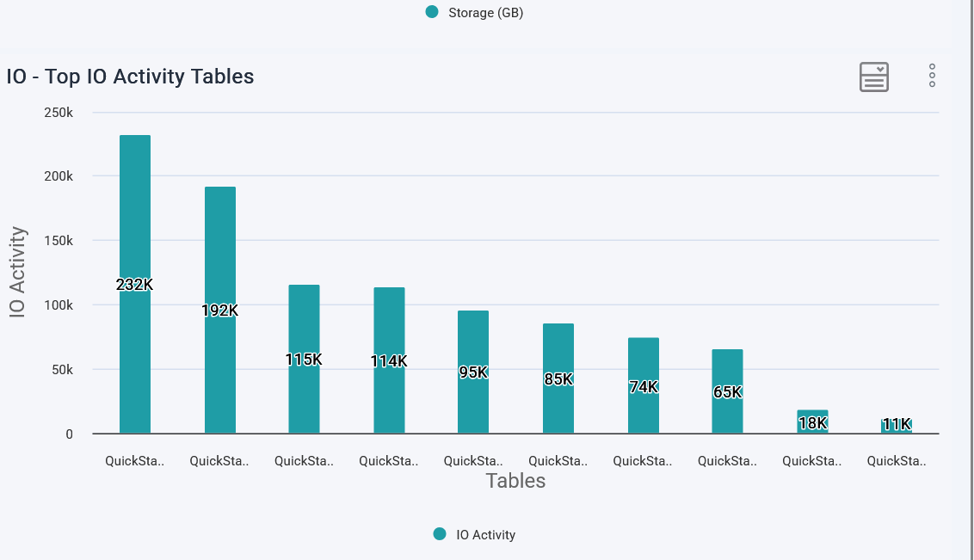Click the IO - Top IO Activity Tables title
This screenshot has width=974, height=560.
[x=131, y=77]
